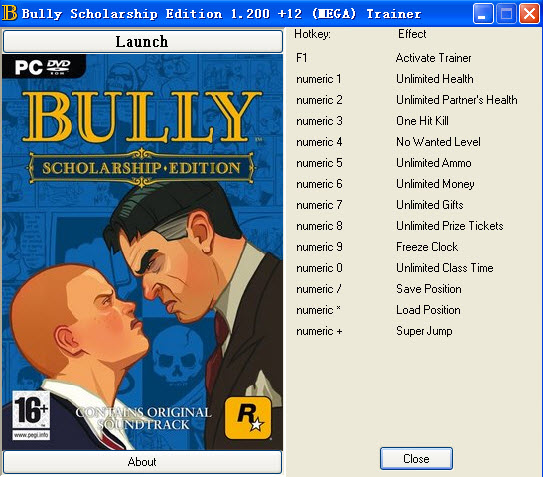Select the One Hit Kill effect label
Viewport: 543px width, 477px height.
coord(422,121)
